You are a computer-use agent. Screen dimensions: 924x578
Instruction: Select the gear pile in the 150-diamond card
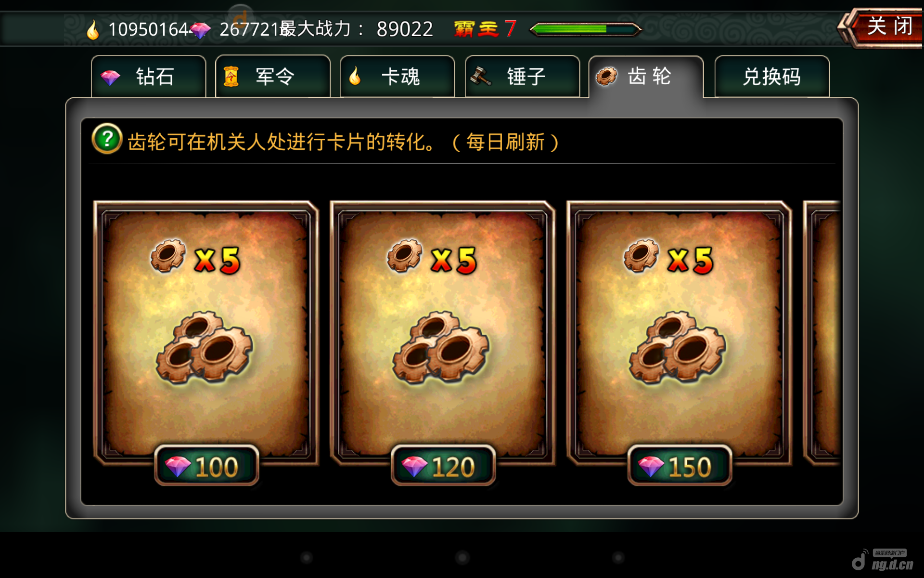(678, 347)
